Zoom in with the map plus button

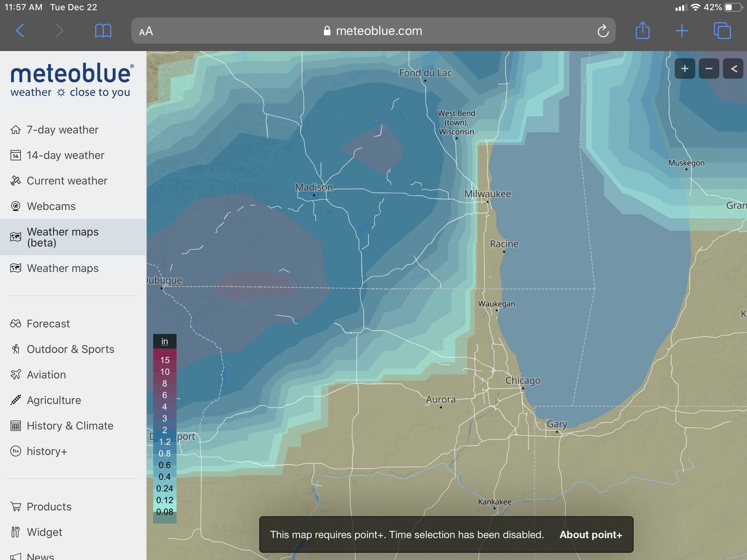(x=685, y=69)
